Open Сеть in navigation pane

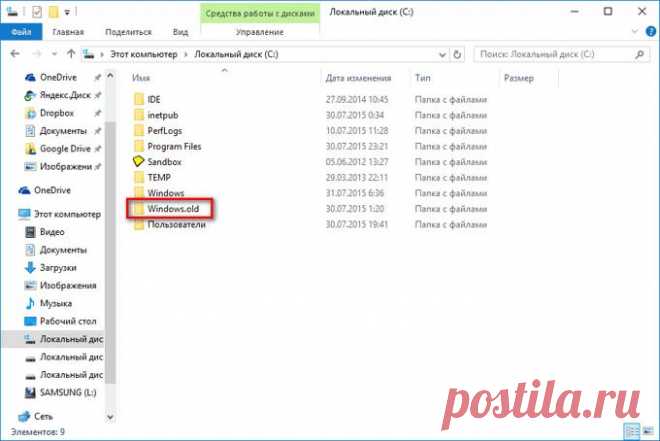click(43, 416)
